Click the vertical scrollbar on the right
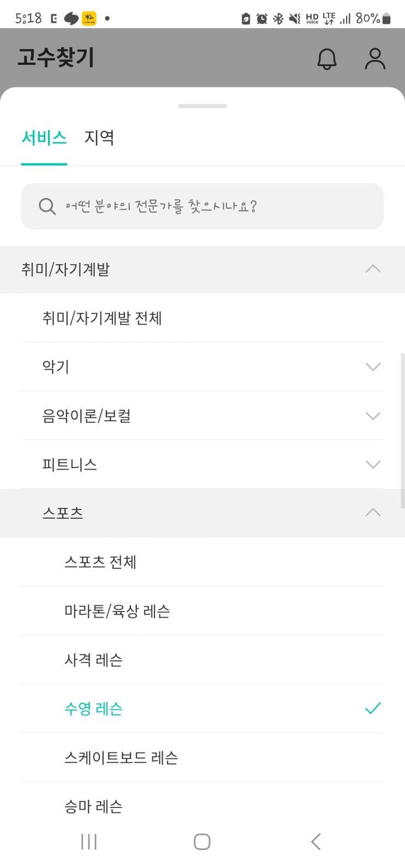Screen dimensions: 405x868 click(402, 430)
